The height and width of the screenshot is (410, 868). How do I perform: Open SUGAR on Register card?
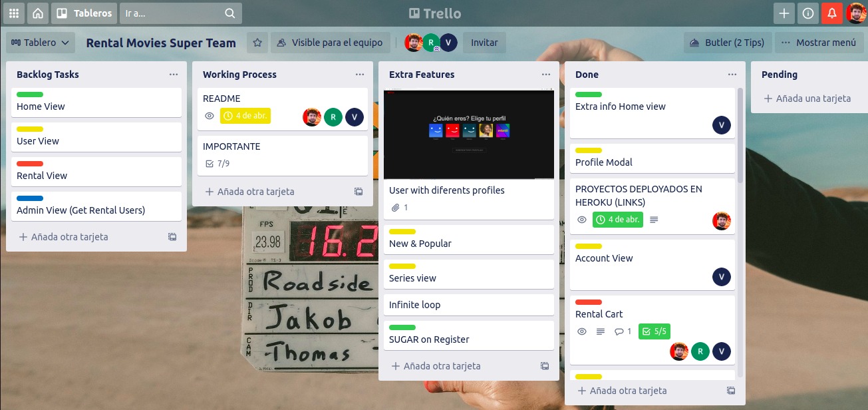click(x=469, y=335)
